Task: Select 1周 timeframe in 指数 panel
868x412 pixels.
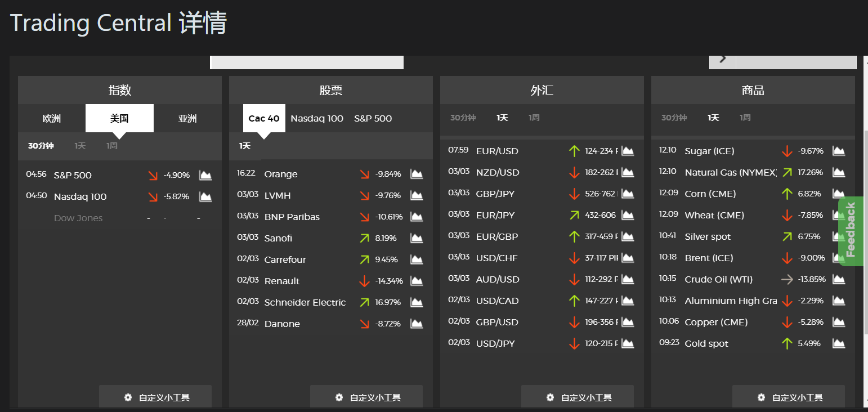Action: coord(112,146)
